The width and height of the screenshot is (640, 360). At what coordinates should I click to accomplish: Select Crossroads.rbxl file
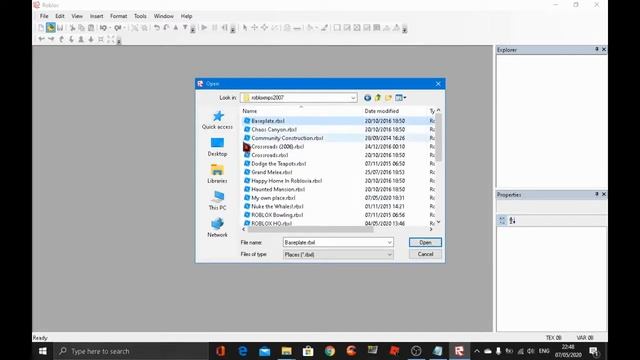pos(270,155)
